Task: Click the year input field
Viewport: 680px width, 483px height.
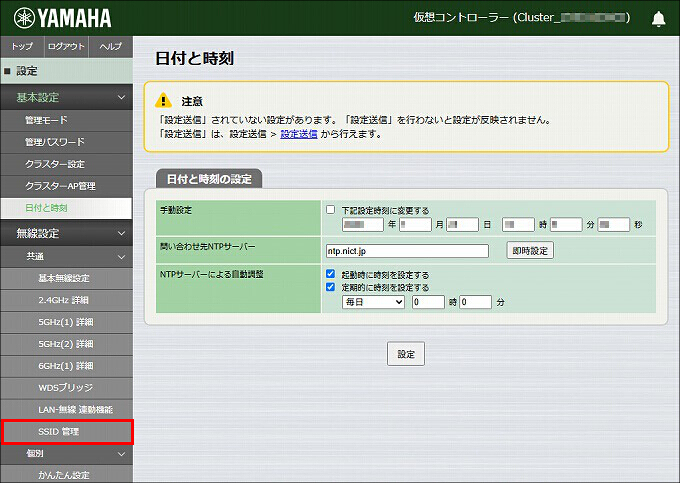Action: pos(363,225)
